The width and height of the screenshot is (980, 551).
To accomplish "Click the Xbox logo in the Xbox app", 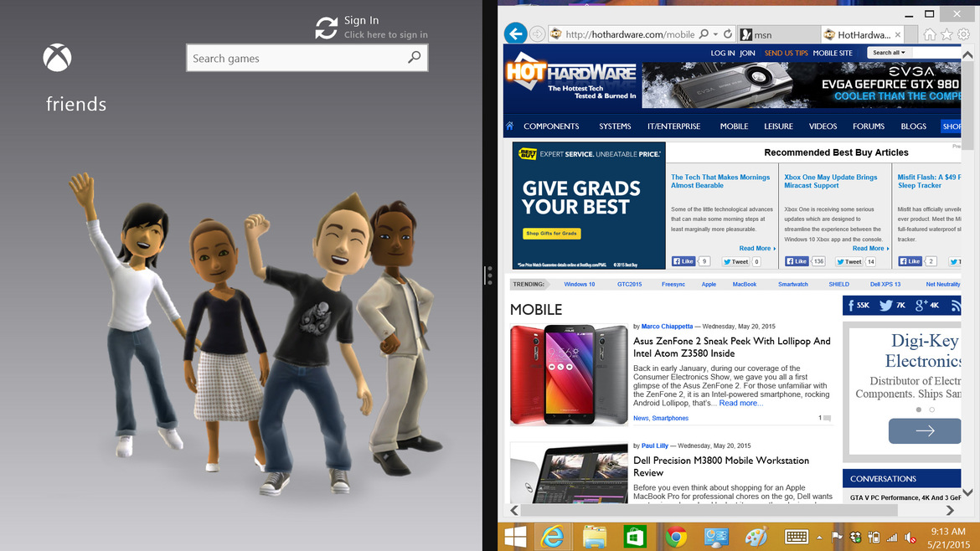I will tap(57, 58).
